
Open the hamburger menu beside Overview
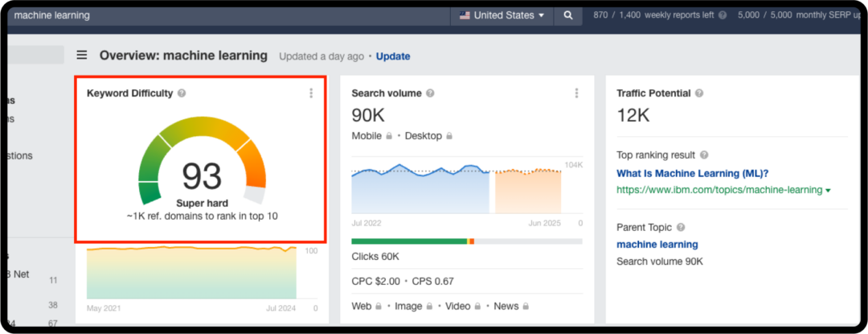(x=82, y=55)
